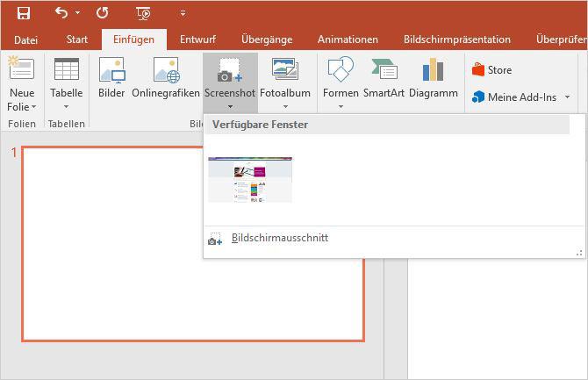Viewport: 588px width, 380px height.
Task: Expand the Fotoalbum dropdown arrow
Action: click(x=285, y=107)
